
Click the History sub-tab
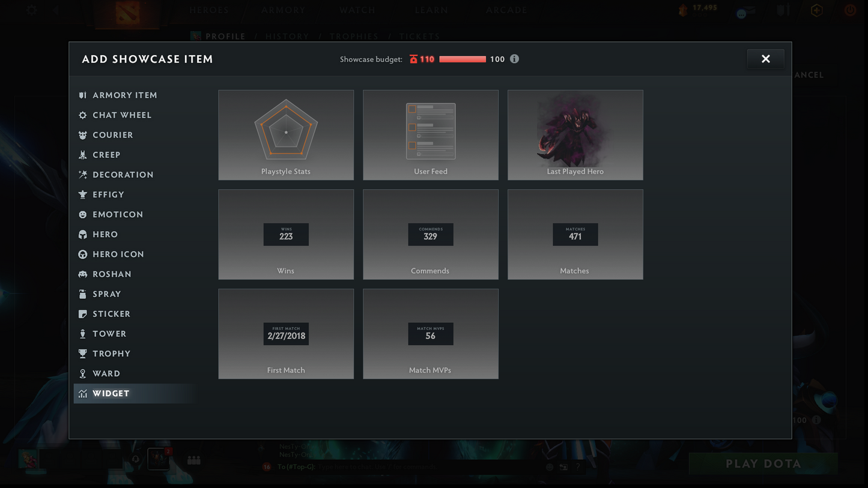[287, 37]
